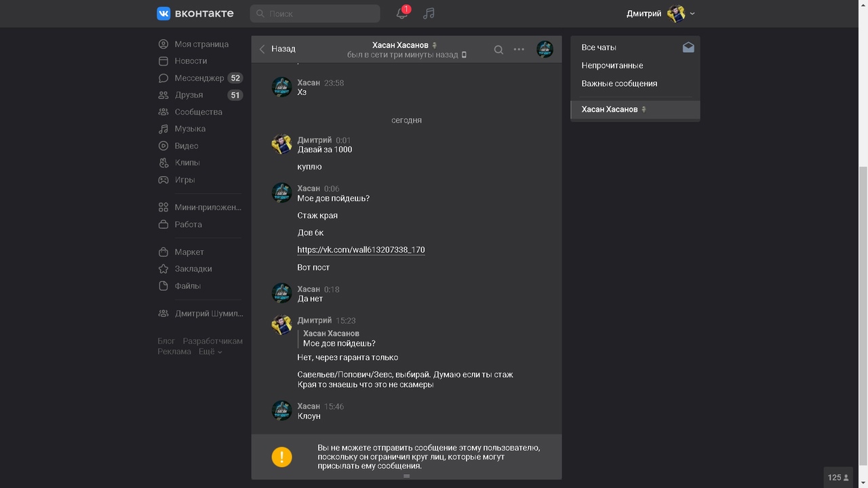This screenshot has width=868, height=488.
Task: Open Мессенджер in the left sidebar
Action: coord(199,78)
